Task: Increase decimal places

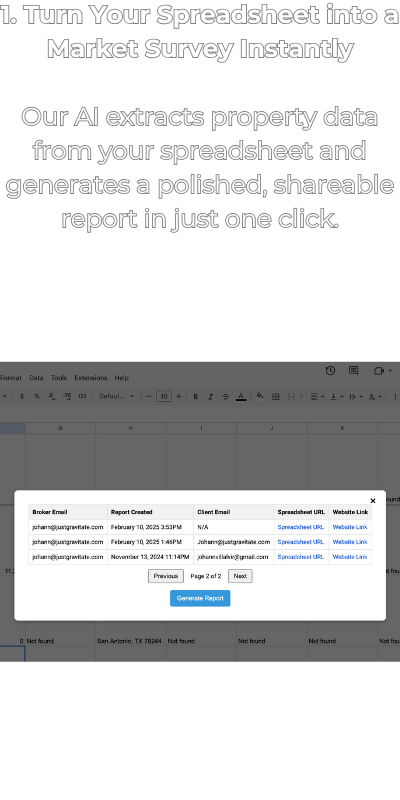Action: tap(67, 396)
